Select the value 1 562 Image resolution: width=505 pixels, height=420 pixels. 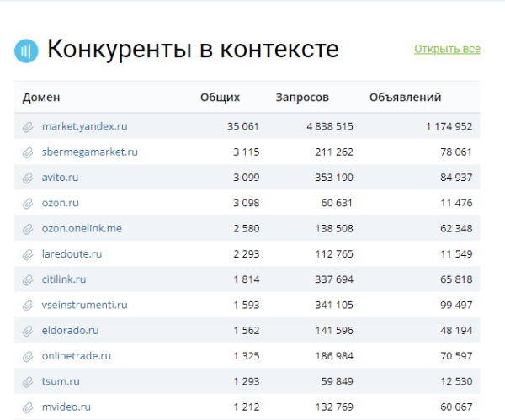[x=247, y=330]
